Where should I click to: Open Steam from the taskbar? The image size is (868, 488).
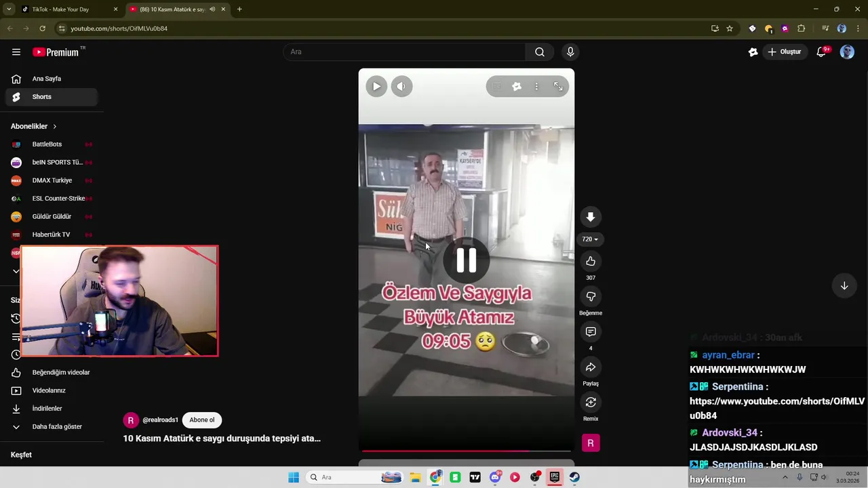click(x=574, y=477)
